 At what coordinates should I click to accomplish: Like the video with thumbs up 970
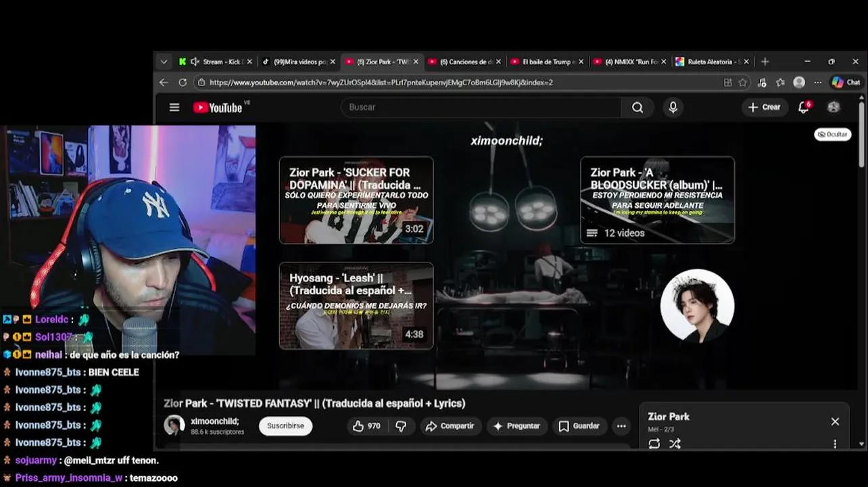pos(367,426)
